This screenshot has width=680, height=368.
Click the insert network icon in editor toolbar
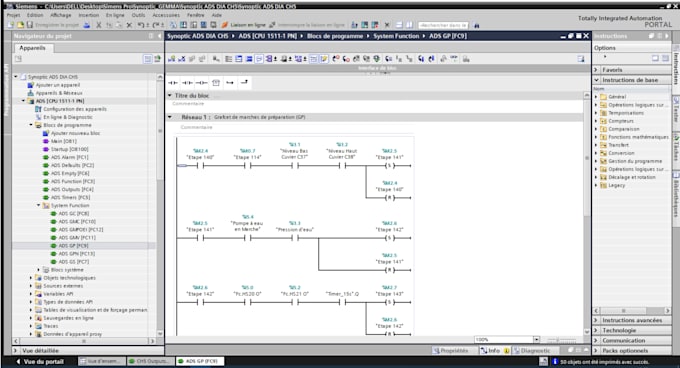(x=172, y=59)
